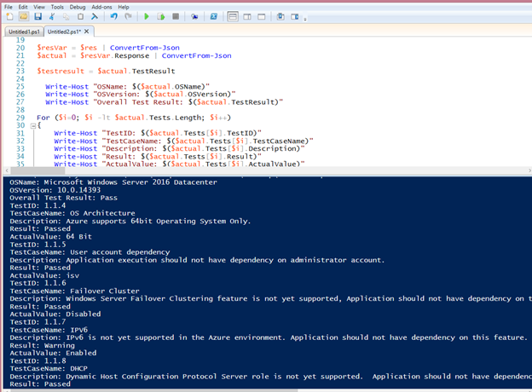Viewport: 532px width, 392px height.
Task: Clear the console pane icon
Action: pos(95,16)
